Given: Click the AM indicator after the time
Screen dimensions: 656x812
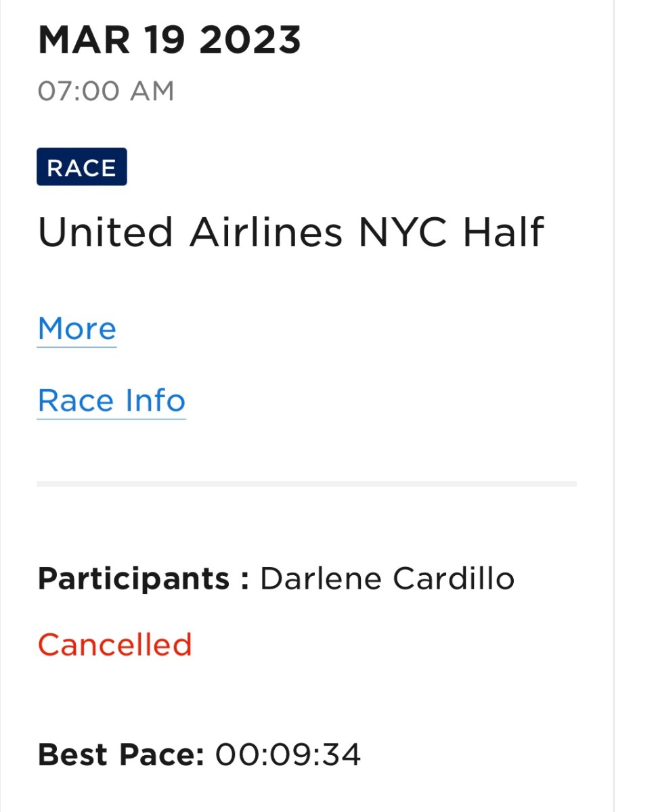Looking at the screenshot, I should click(x=152, y=91).
